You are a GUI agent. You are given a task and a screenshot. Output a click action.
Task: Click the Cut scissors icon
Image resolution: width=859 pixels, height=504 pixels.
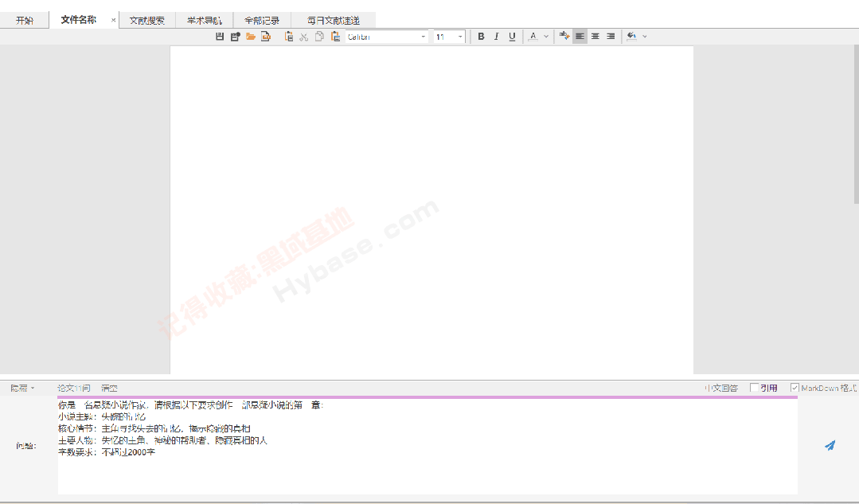click(303, 37)
